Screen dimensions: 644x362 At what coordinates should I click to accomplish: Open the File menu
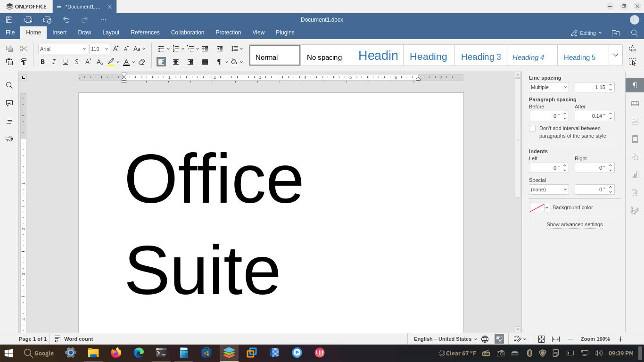[10, 33]
